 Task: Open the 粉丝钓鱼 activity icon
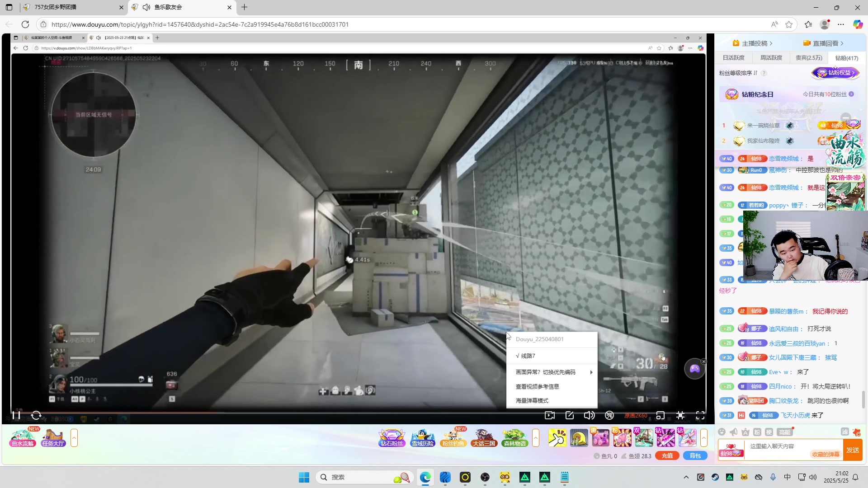[453, 437]
